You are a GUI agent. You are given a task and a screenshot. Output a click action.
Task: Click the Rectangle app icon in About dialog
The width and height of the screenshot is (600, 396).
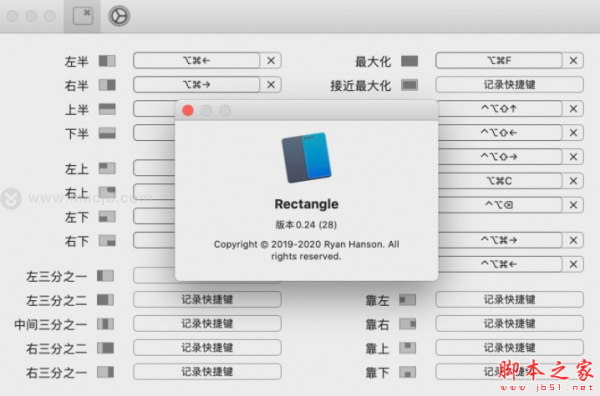click(307, 157)
